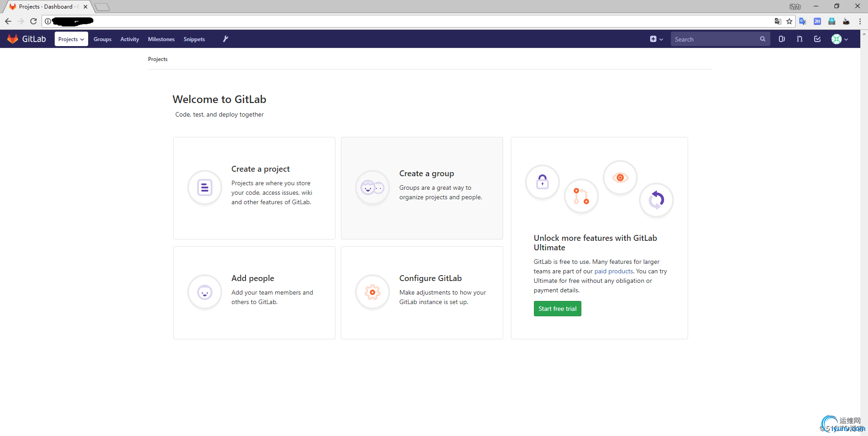The width and height of the screenshot is (868, 436).
Task: Click the translate page icon in address bar
Action: pyautogui.click(x=778, y=21)
